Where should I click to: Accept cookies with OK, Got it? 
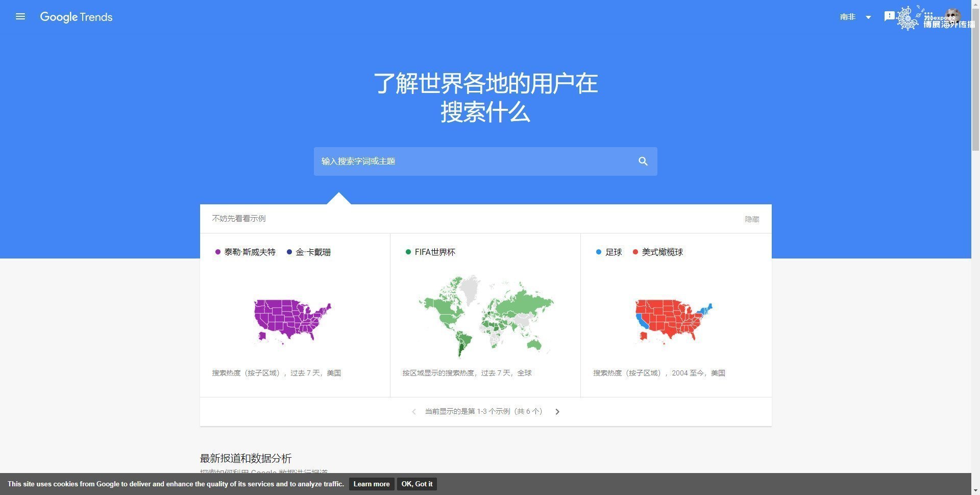click(417, 484)
